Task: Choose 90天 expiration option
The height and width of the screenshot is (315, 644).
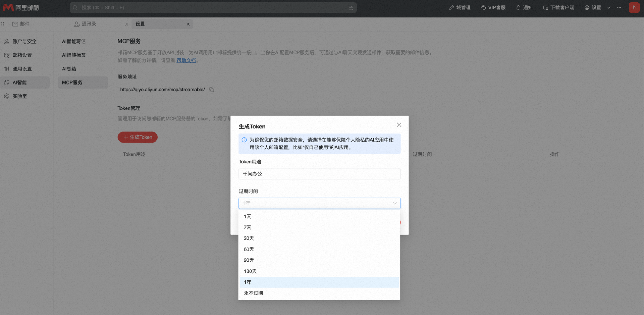Action: click(319, 260)
